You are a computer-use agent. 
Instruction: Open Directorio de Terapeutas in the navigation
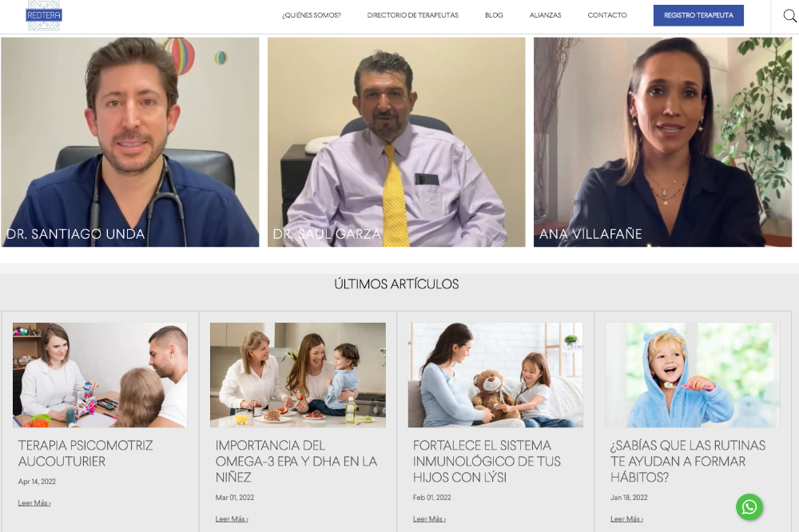(413, 15)
